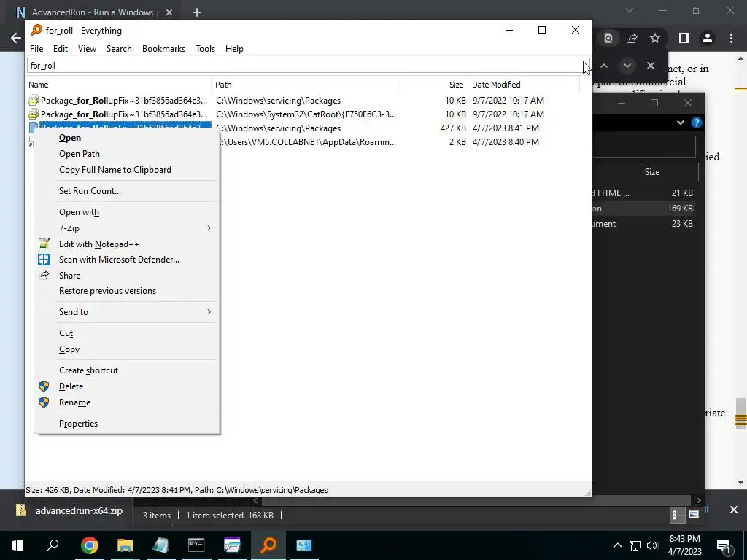Viewport: 747px width, 560px height.
Task: Choose Open Path in context menu
Action: [x=127, y=154]
